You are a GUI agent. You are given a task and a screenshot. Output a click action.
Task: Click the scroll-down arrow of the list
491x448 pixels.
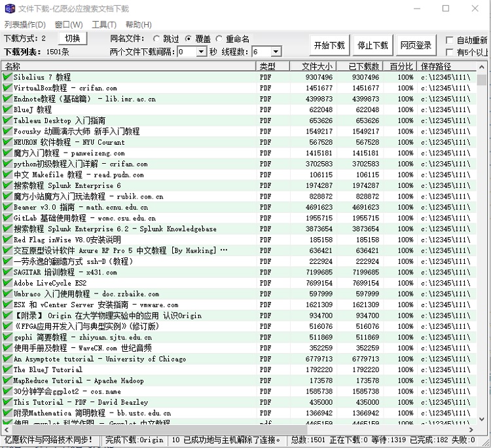[482, 419]
